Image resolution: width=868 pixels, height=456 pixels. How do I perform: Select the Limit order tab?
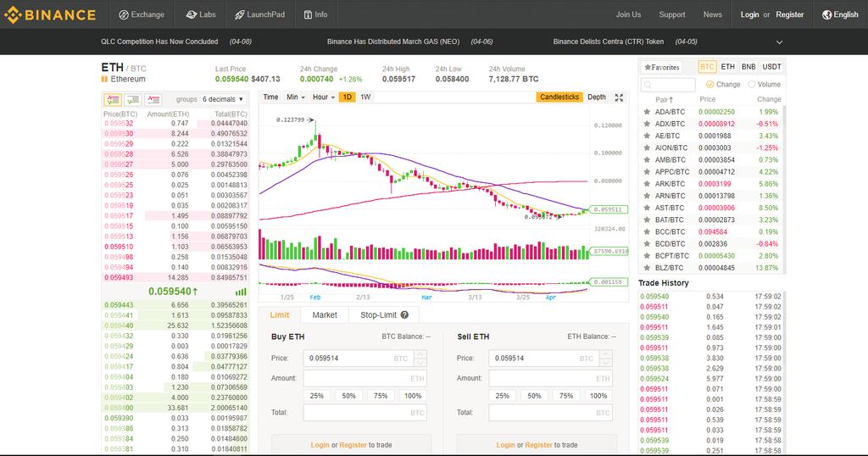280,315
